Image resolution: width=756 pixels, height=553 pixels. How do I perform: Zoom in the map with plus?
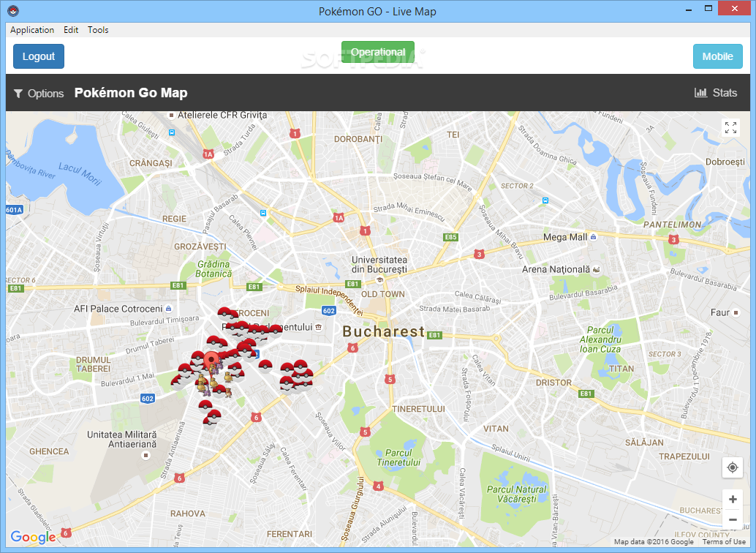733,500
